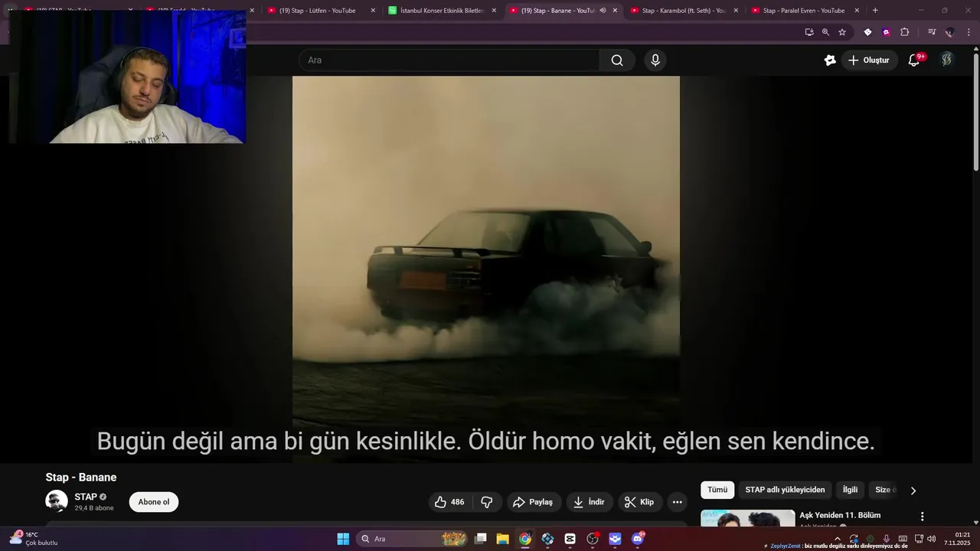Start voice search with microphone icon

pos(655,60)
